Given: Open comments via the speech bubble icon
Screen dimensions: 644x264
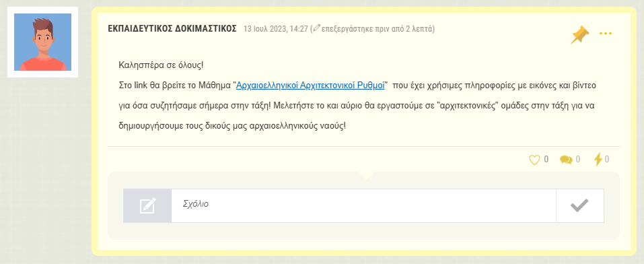Looking at the screenshot, I should point(566,160).
